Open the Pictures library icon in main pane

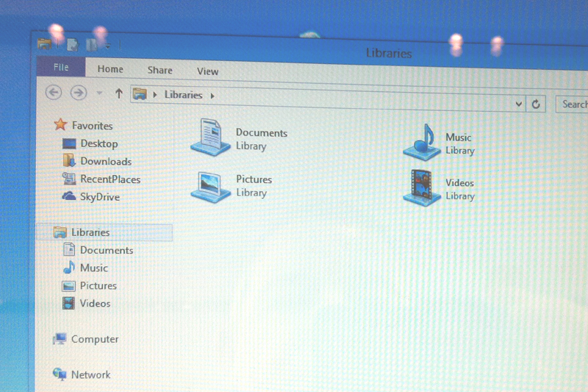(x=210, y=185)
